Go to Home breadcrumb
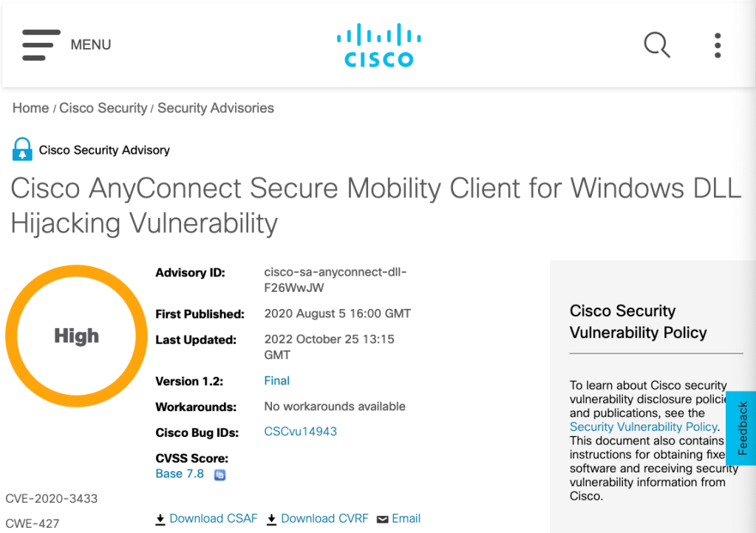This screenshot has width=756, height=533. [30, 108]
